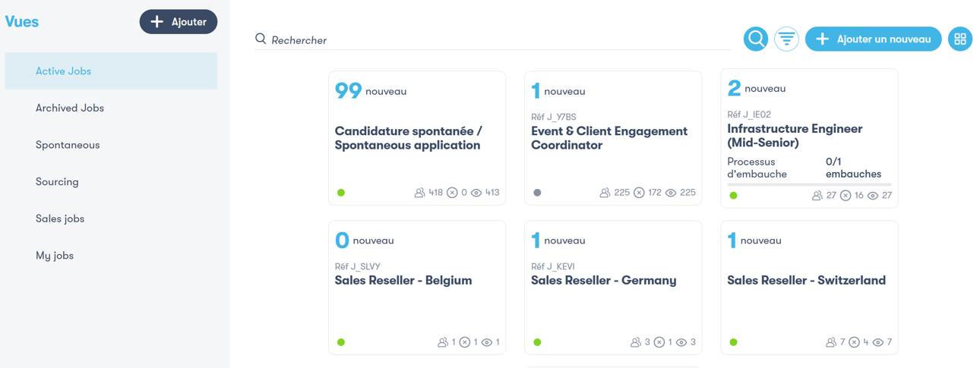Click the Ajouter button in Vues
The width and height of the screenshot is (980, 368).
[x=179, y=22]
